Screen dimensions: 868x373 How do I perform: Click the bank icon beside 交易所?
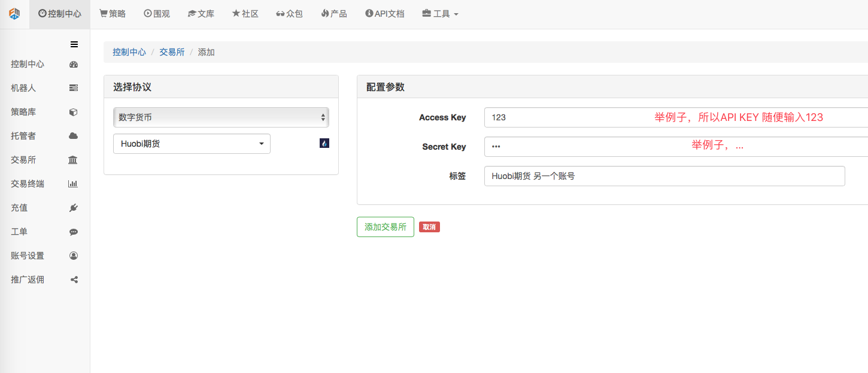pyautogui.click(x=74, y=160)
